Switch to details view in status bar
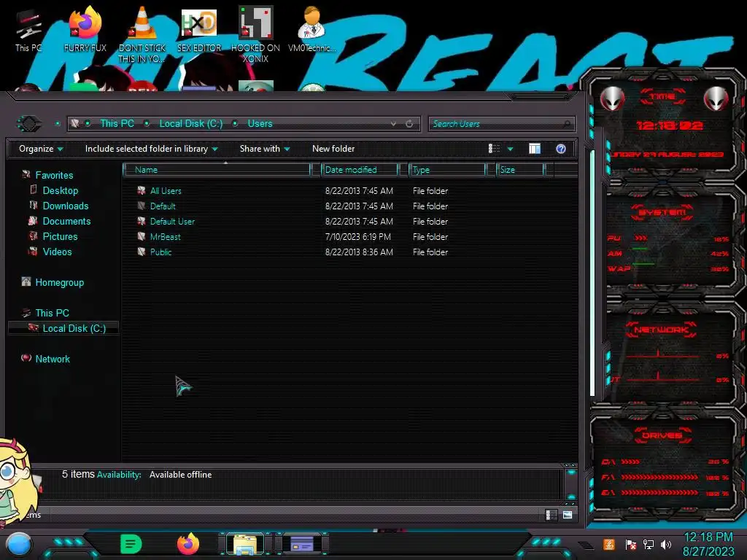The height and width of the screenshot is (560, 747). [551, 515]
